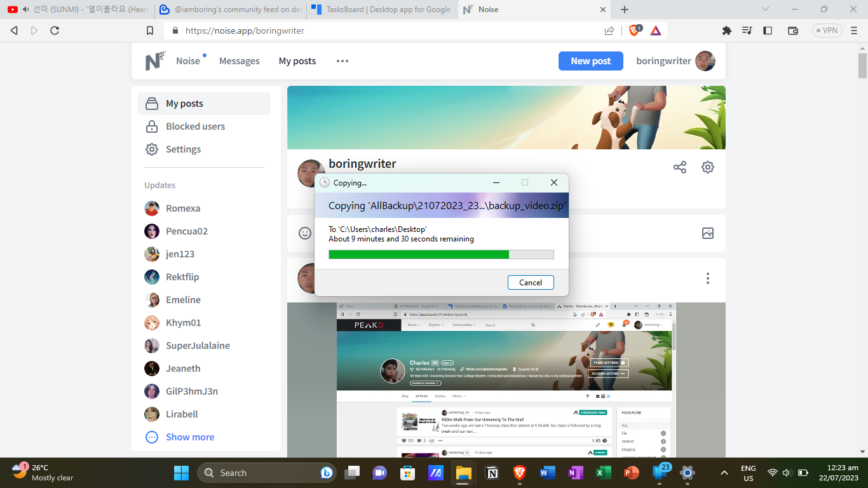The image size is (868, 488).
Task: Open the more navigation ellipsis menu
Action: pyautogui.click(x=342, y=61)
